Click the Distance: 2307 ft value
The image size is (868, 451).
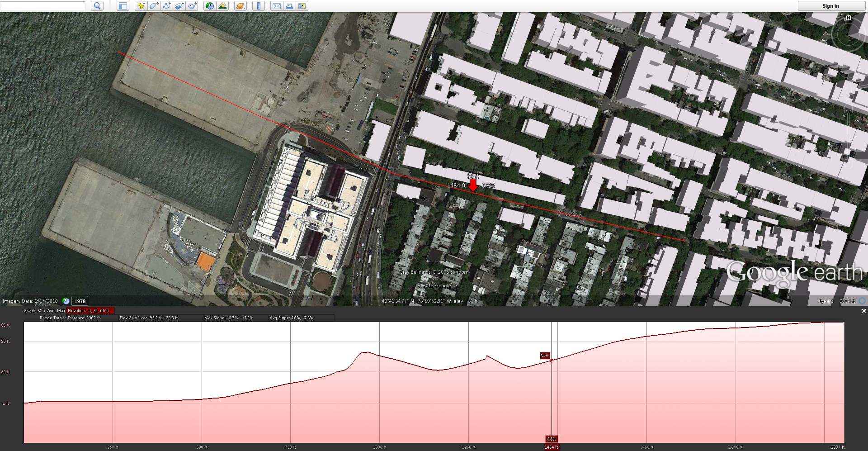tap(84, 318)
